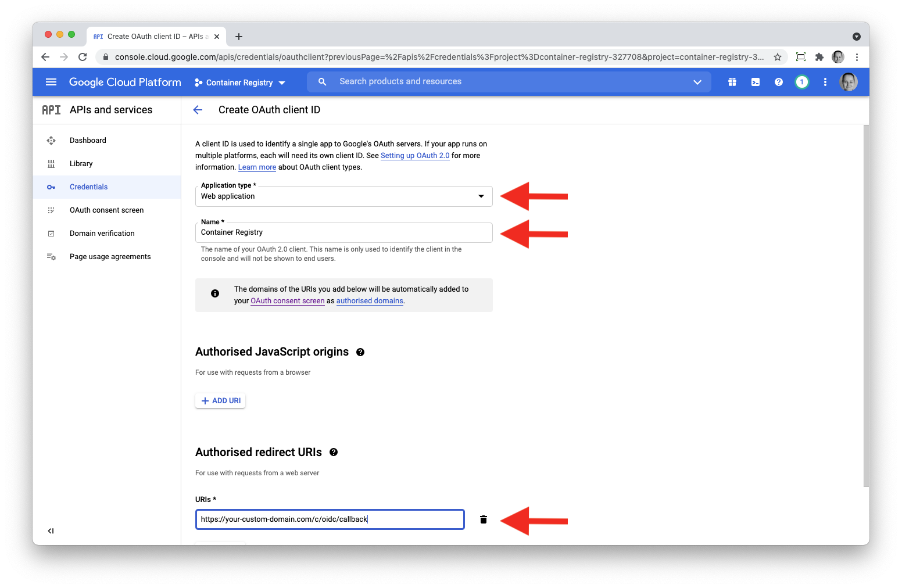This screenshot has height=588, width=902.
Task: Click the browser back button
Action: click(45, 57)
